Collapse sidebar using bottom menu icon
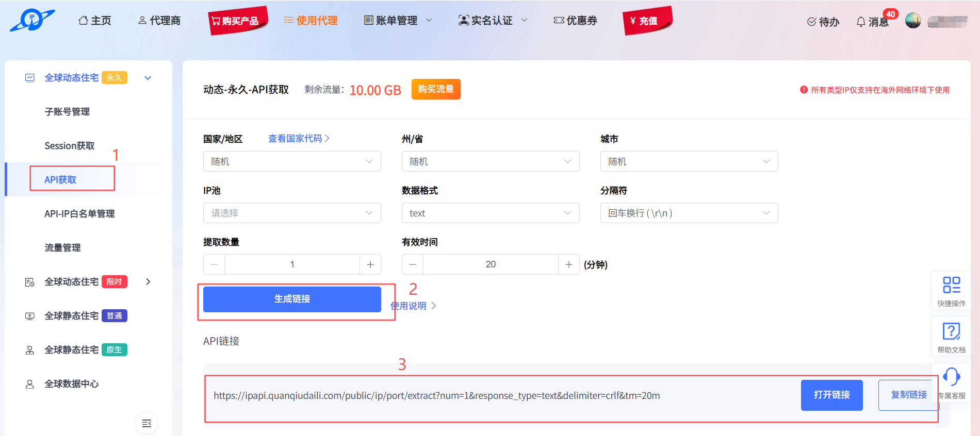This screenshot has height=436, width=980. tap(146, 423)
